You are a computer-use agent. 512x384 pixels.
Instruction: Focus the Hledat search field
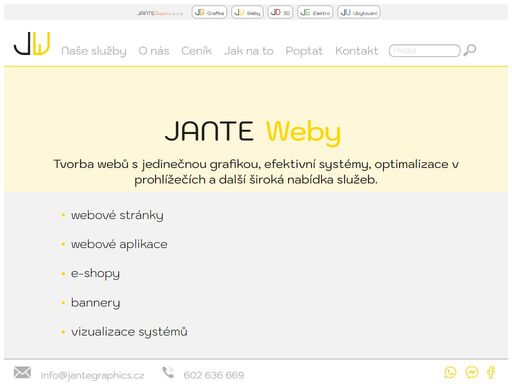point(425,51)
